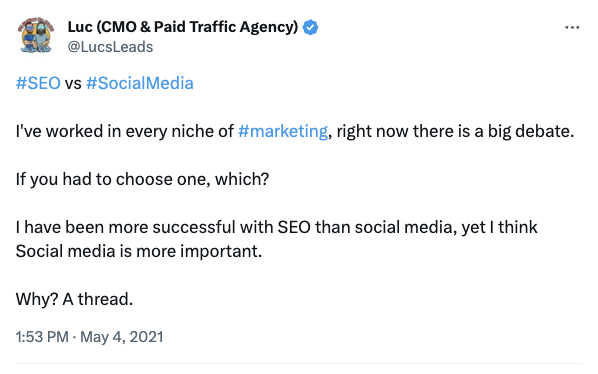Viewport: 598px width, 374px height.
Task: Visit the @LucsLeads handle link
Action: click(x=110, y=47)
